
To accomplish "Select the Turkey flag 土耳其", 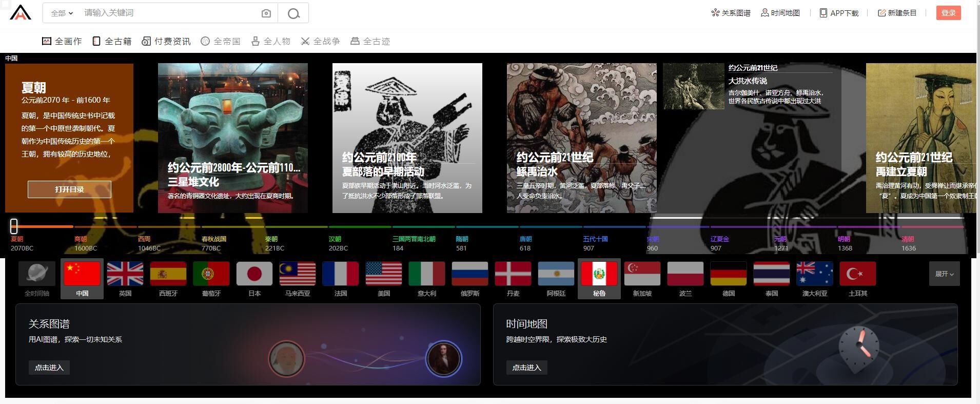I will 858,274.
